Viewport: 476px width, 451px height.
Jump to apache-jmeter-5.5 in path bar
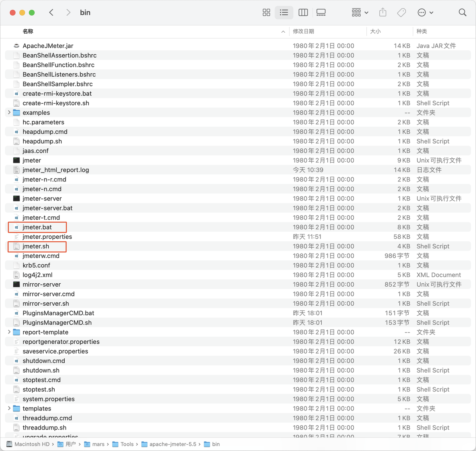[169, 444]
